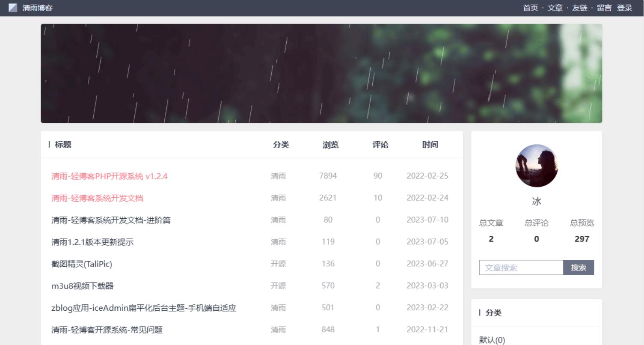Open article 清雨-轻博客PHP开源系统 v1.2.4
The height and width of the screenshot is (345, 644).
coord(109,176)
